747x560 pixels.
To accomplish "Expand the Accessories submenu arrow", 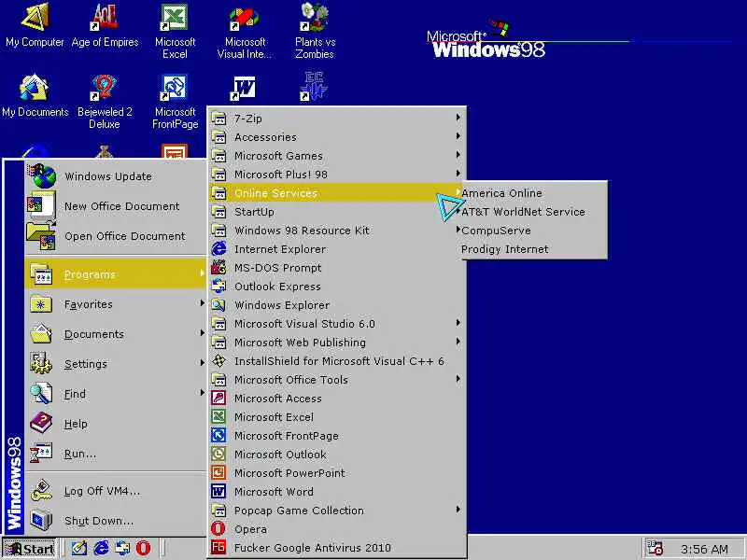I will coord(458,136).
